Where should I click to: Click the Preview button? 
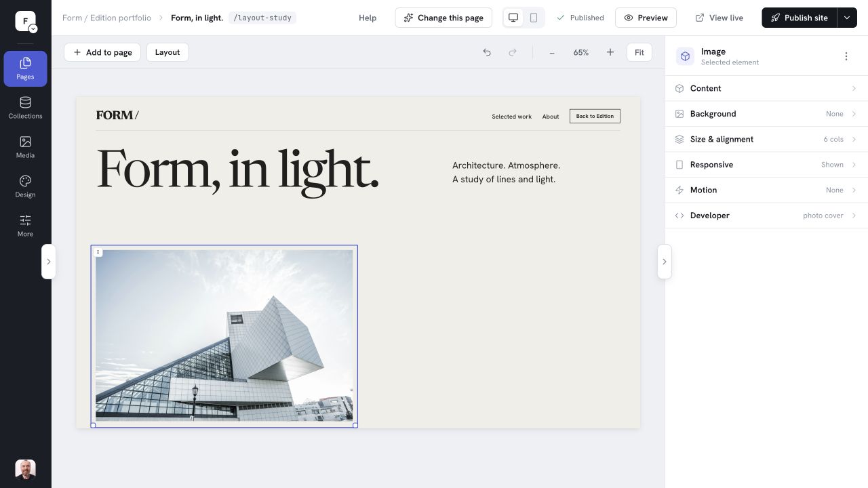(646, 18)
